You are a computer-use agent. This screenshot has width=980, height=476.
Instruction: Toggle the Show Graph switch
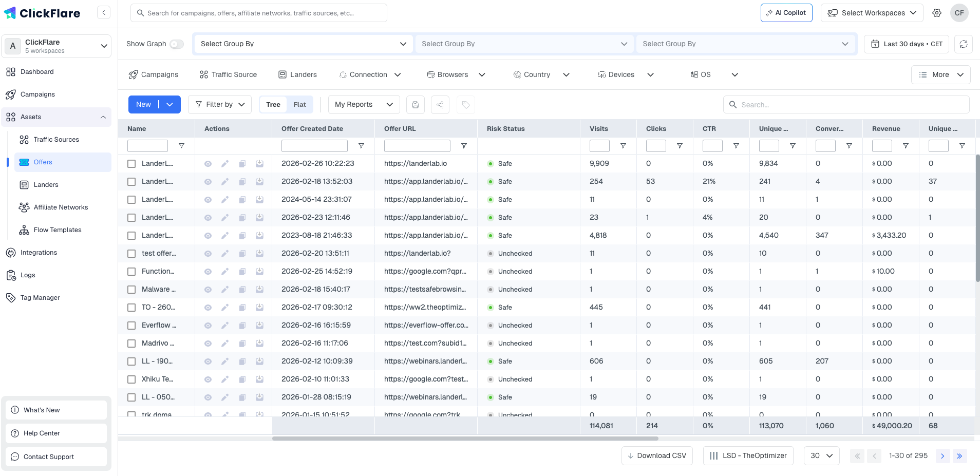click(x=177, y=44)
